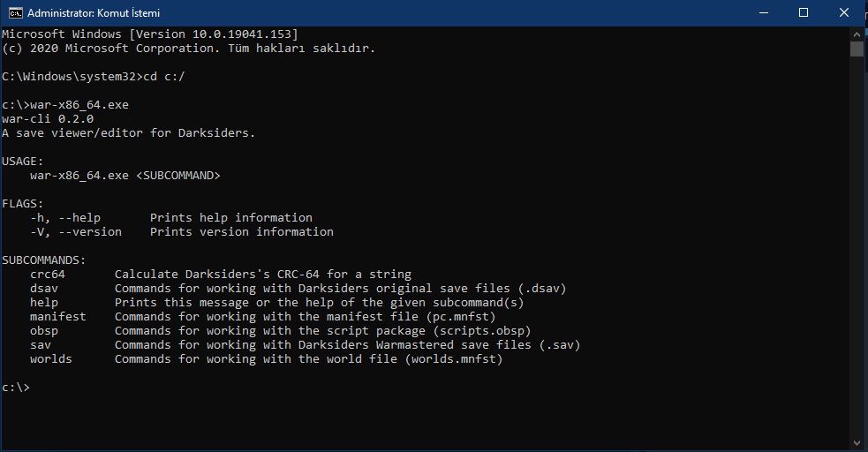This screenshot has width=868, height=452.
Task: Click the dsav subcommand name
Action: [44, 289]
